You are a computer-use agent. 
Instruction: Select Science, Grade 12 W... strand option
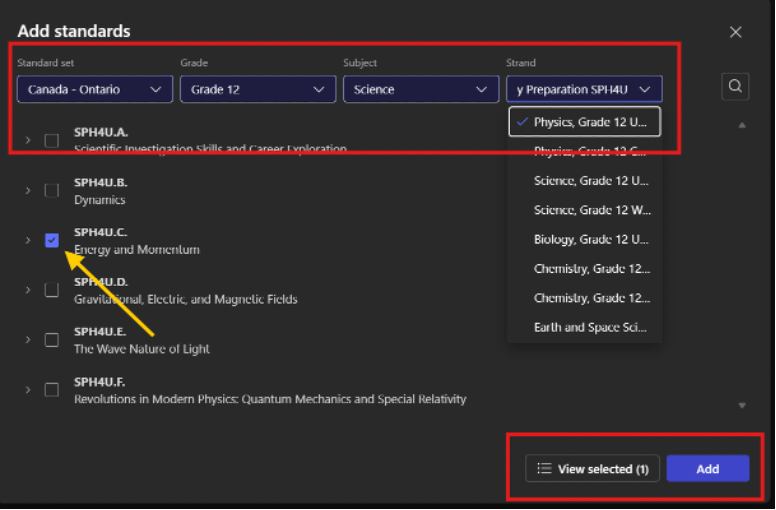pos(584,210)
